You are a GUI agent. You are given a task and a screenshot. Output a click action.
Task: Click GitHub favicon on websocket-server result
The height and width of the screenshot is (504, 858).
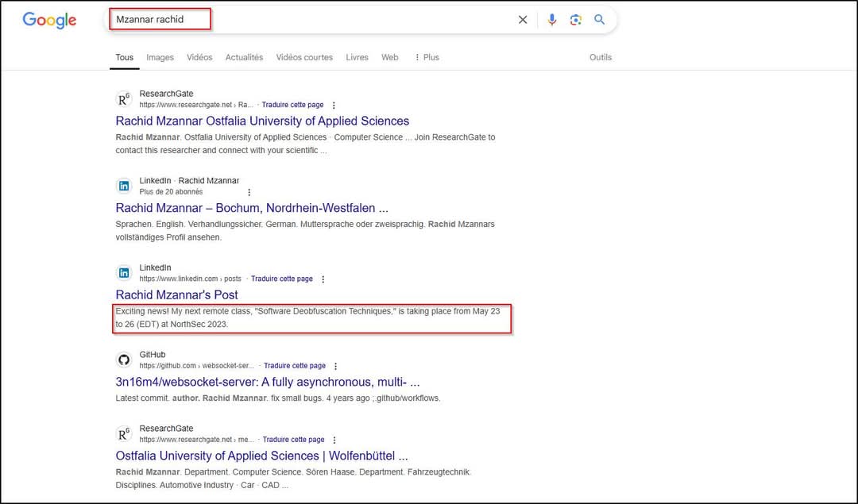coord(124,360)
